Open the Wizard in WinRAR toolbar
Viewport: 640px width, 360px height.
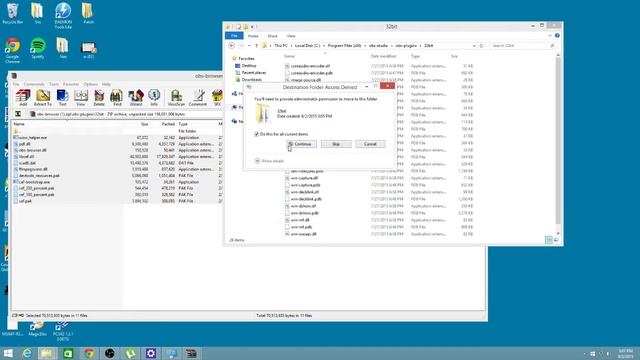point(136,98)
